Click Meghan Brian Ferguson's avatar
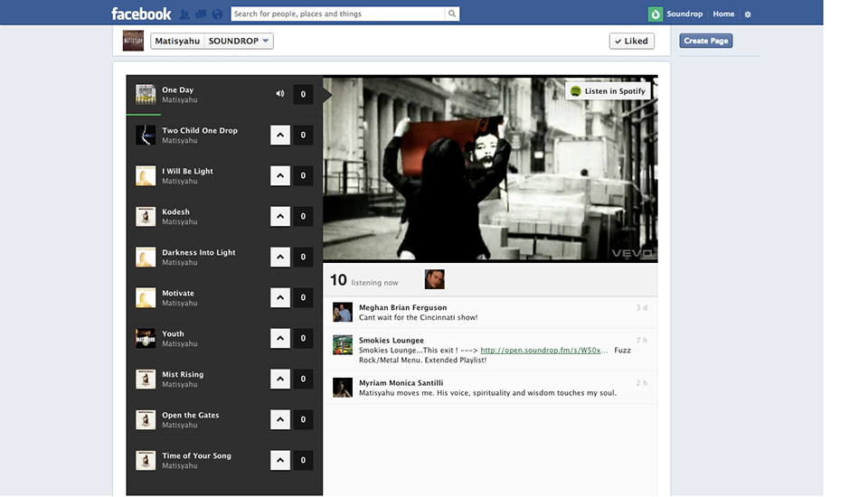The height and width of the screenshot is (497, 868). 342,312
